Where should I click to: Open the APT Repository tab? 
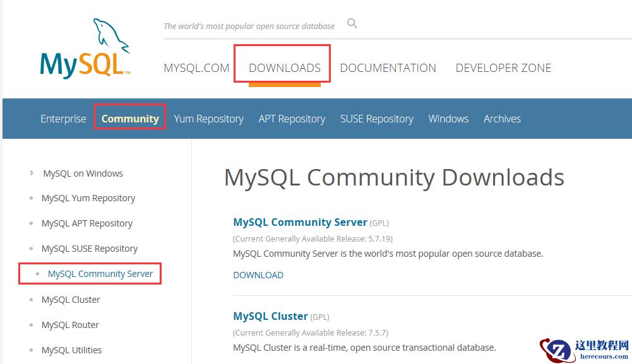click(292, 118)
